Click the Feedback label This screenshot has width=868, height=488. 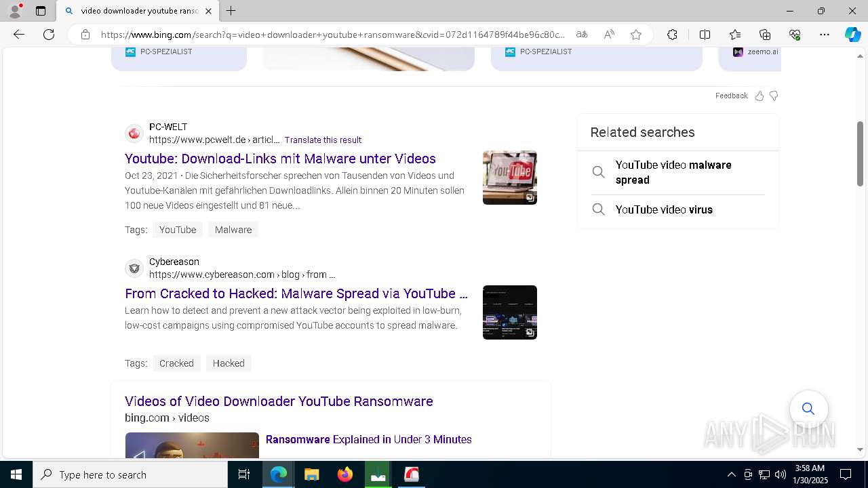coord(731,96)
